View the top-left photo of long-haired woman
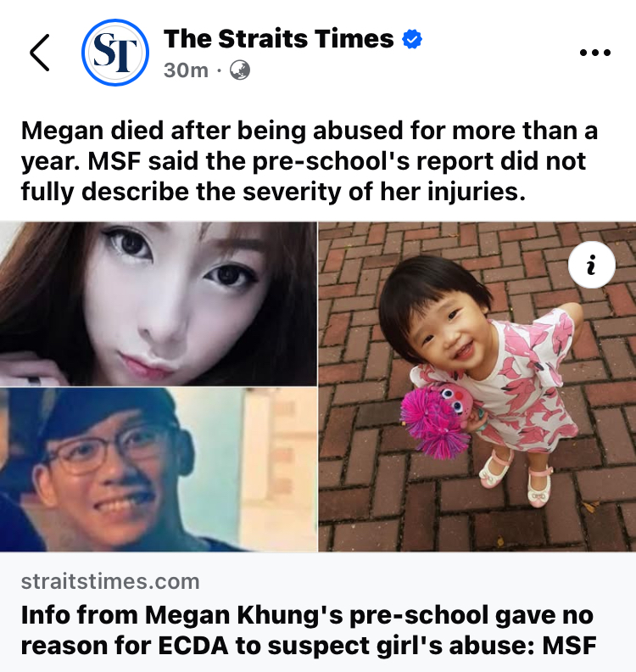Viewport: 636px width, 672px height. pos(159,304)
